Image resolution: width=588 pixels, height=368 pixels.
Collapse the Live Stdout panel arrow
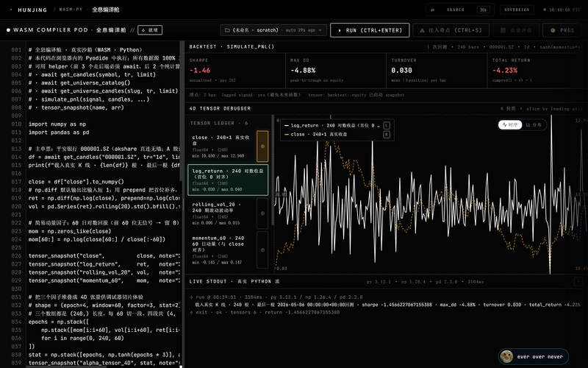click(578, 281)
